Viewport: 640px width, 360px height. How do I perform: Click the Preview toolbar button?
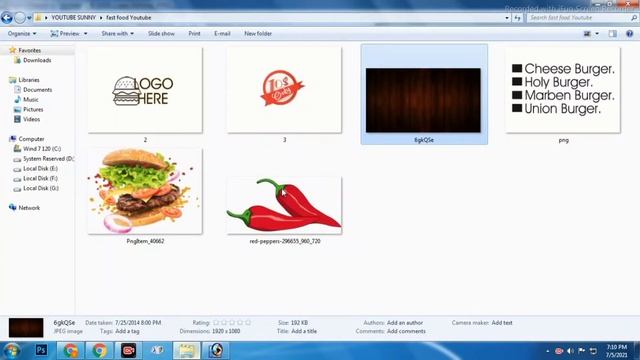65,33
